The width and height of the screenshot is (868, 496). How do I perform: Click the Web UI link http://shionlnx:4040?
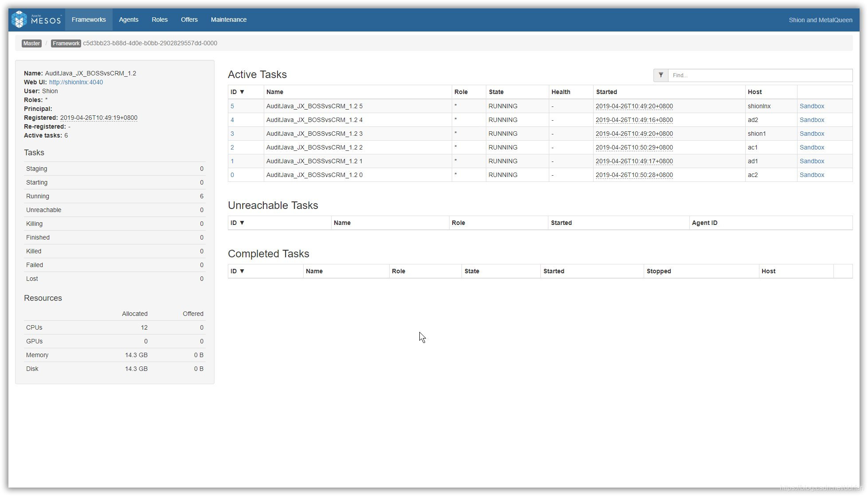75,82
